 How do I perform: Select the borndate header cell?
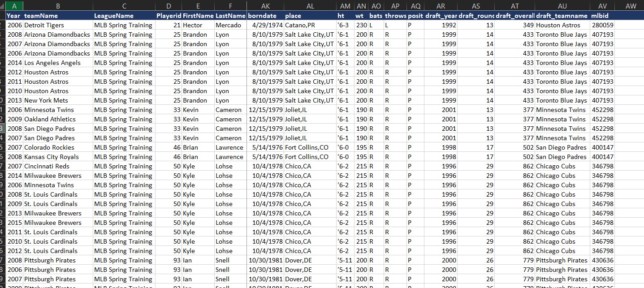coord(265,16)
